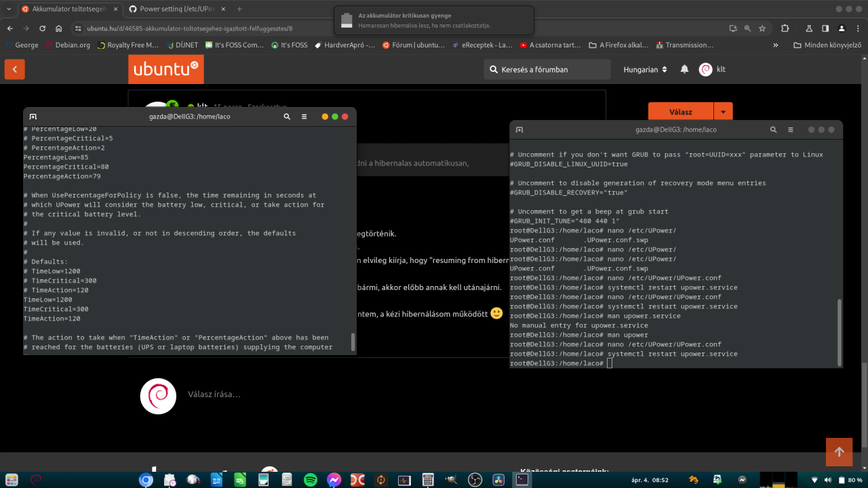Open calculator from the taskbar
The width and height of the screenshot is (868, 488).
click(428, 480)
